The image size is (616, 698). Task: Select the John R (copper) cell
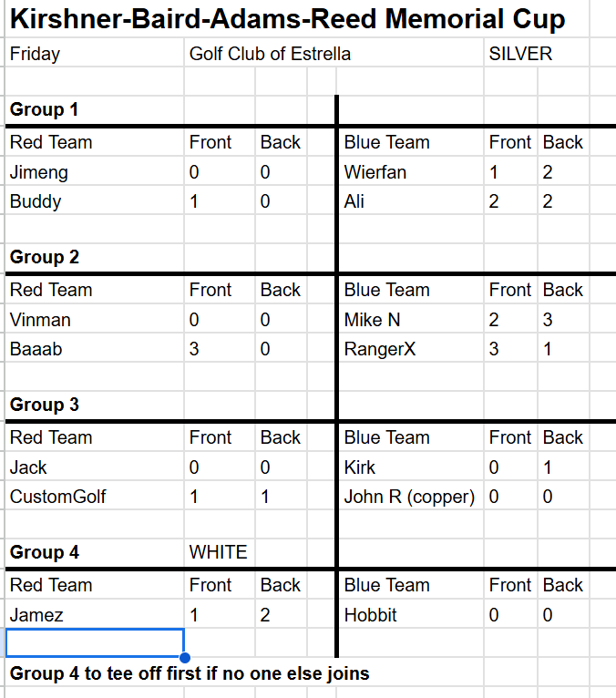click(409, 497)
